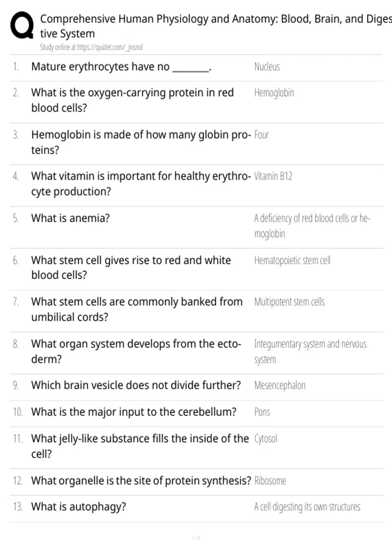This screenshot has height=556, width=392.
Task: Click the page number indicator at bottom
Action: click(x=196, y=538)
